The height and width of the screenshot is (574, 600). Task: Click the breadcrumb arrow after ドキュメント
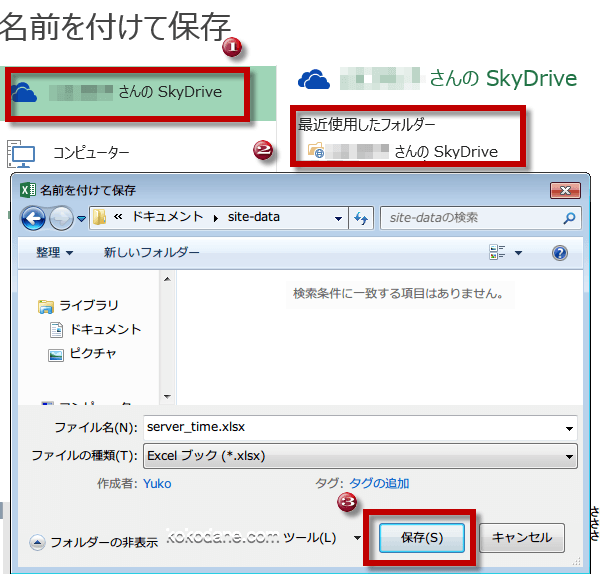(x=215, y=218)
